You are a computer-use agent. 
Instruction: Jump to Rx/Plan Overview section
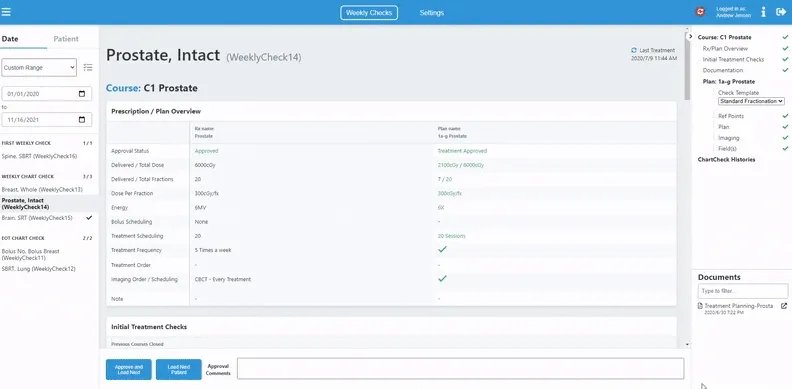pyautogui.click(x=725, y=48)
